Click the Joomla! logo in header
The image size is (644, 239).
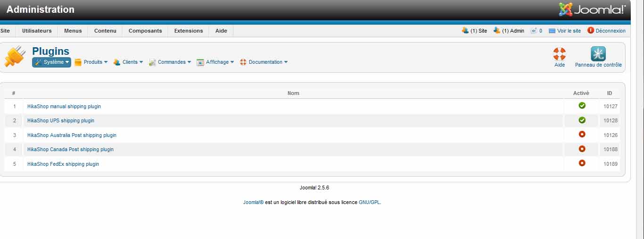(x=592, y=9)
